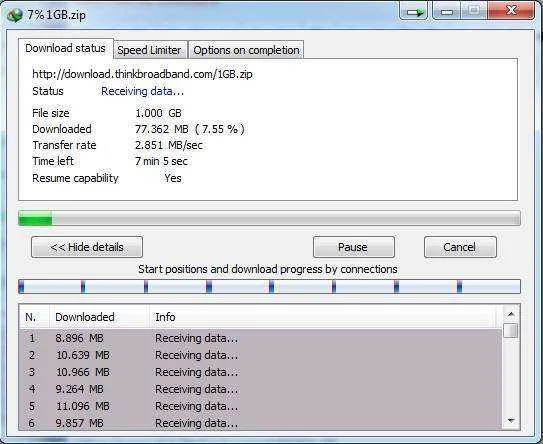Click the green overall download progress bar

[269, 219]
